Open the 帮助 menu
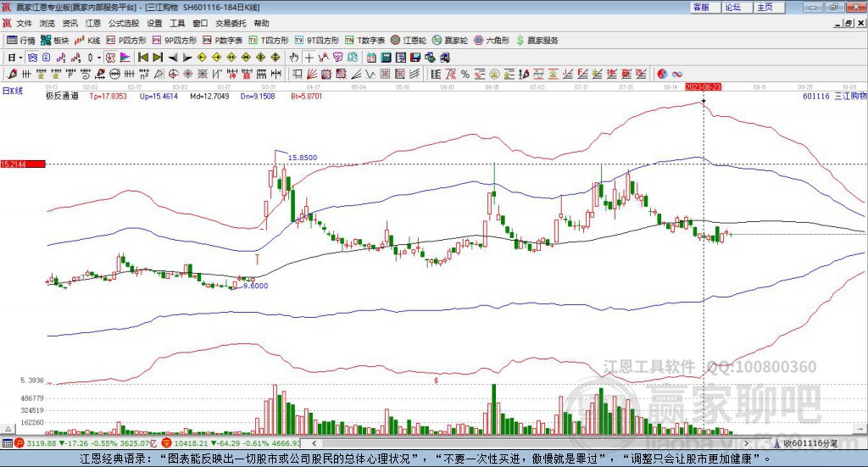The image size is (868, 467). (x=261, y=23)
